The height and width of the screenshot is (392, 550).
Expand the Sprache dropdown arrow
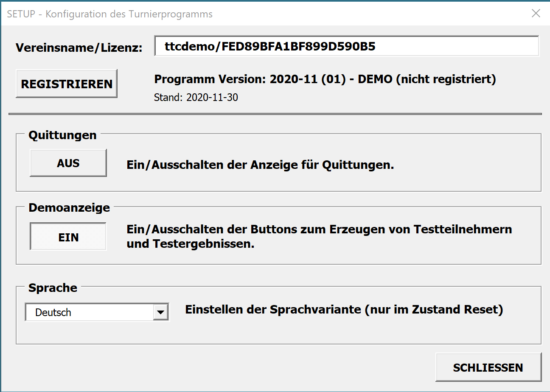pyautogui.click(x=160, y=313)
